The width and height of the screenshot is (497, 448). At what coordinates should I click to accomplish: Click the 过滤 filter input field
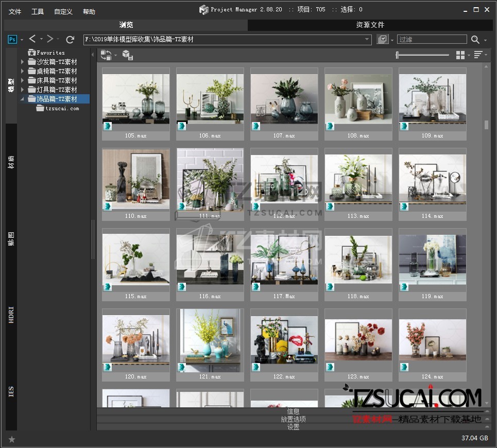pos(432,40)
